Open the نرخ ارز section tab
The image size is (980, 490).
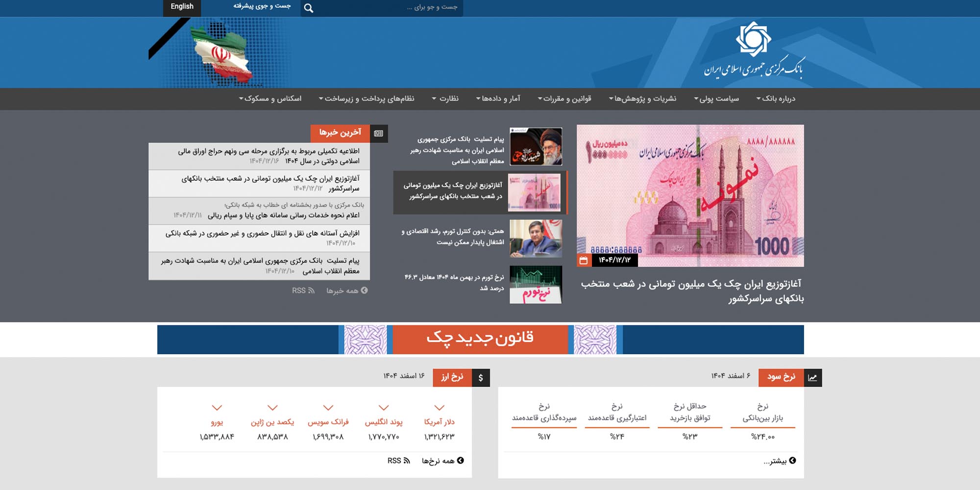[x=452, y=377]
